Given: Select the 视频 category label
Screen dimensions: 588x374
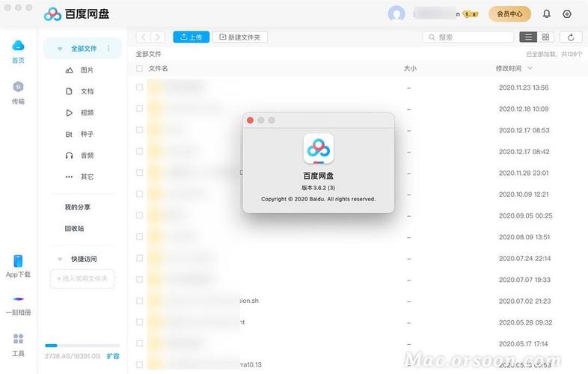Looking at the screenshot, I should click(x=87, y=112).
